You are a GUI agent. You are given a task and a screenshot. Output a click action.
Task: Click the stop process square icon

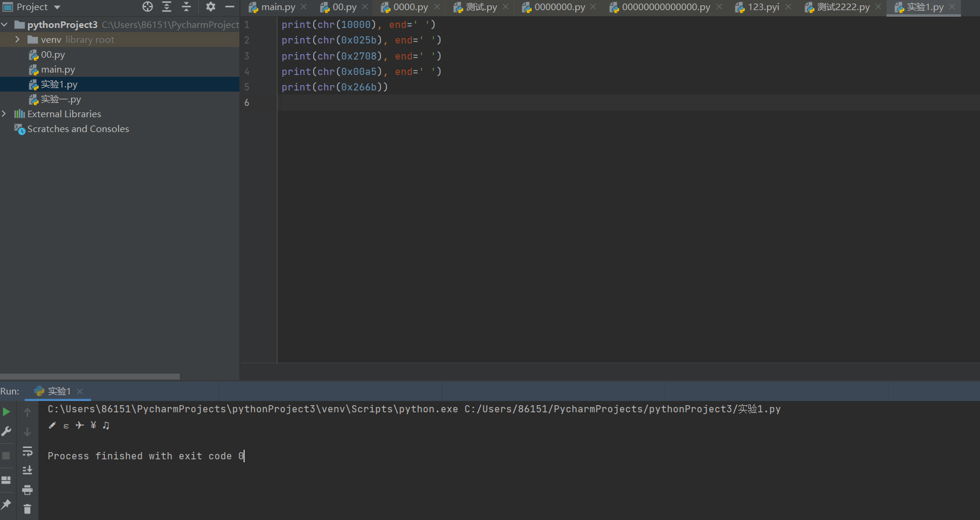coord(6,456)
